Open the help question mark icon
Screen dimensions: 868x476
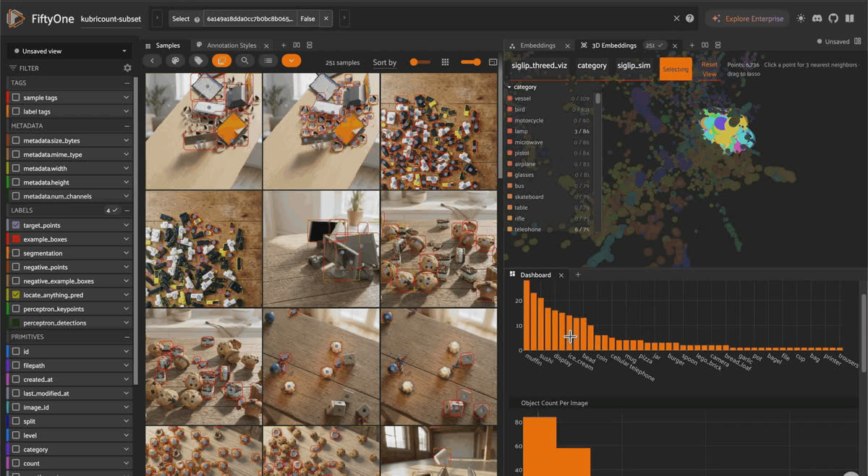(690, 19)
